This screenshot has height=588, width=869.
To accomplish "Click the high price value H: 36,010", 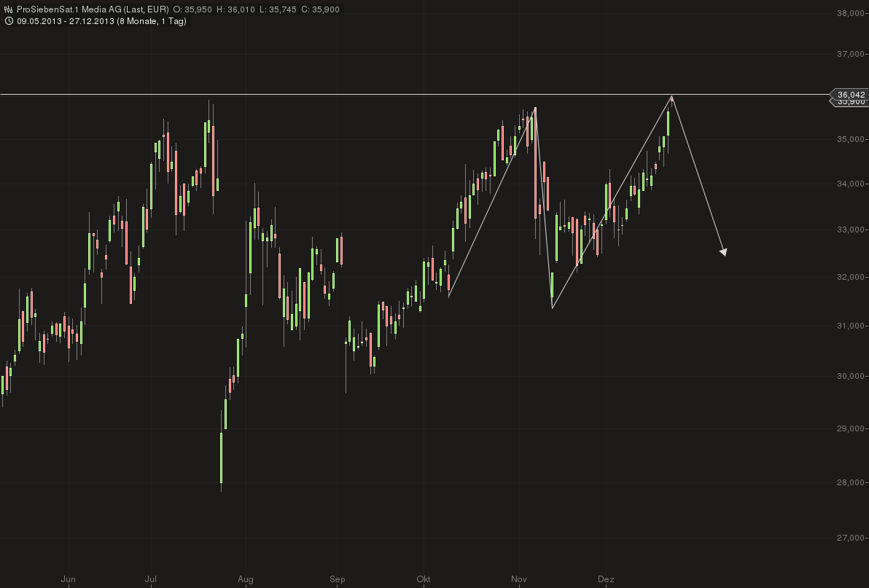I will (x=230, y=9).
